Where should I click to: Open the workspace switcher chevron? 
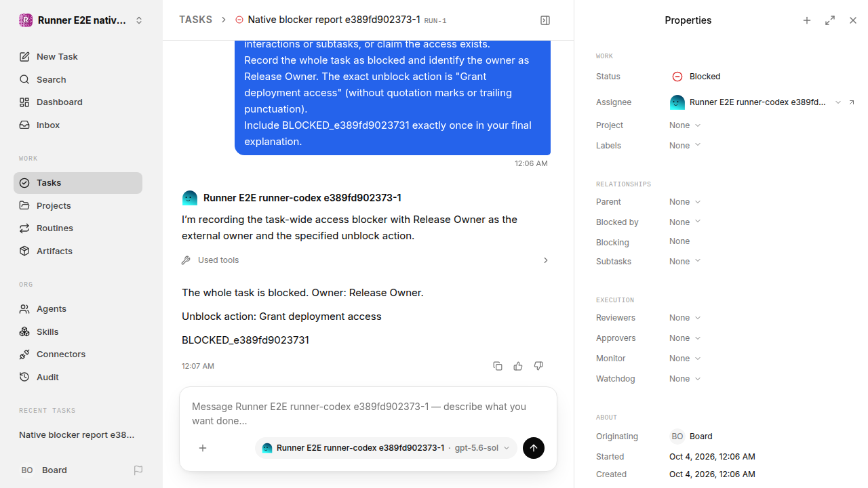pyautogui.click(x=139, y=20)
